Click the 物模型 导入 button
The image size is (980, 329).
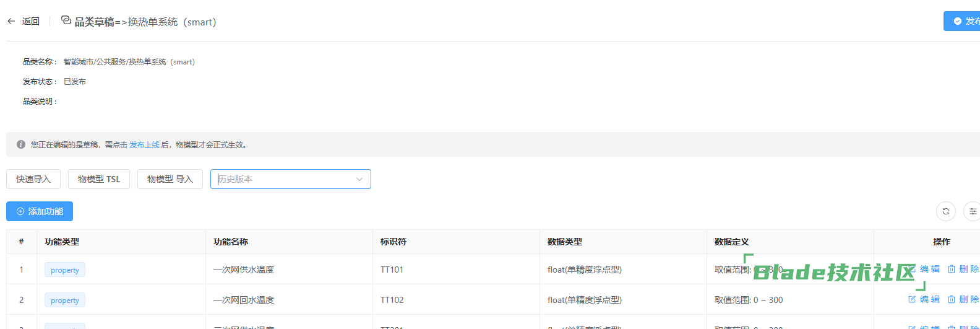coord(170,179)
